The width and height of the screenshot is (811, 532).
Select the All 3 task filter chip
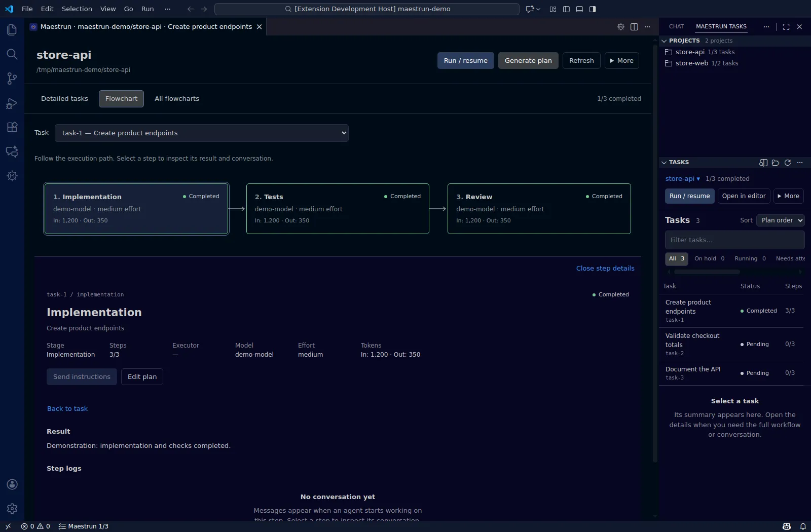tap(677, 259)
